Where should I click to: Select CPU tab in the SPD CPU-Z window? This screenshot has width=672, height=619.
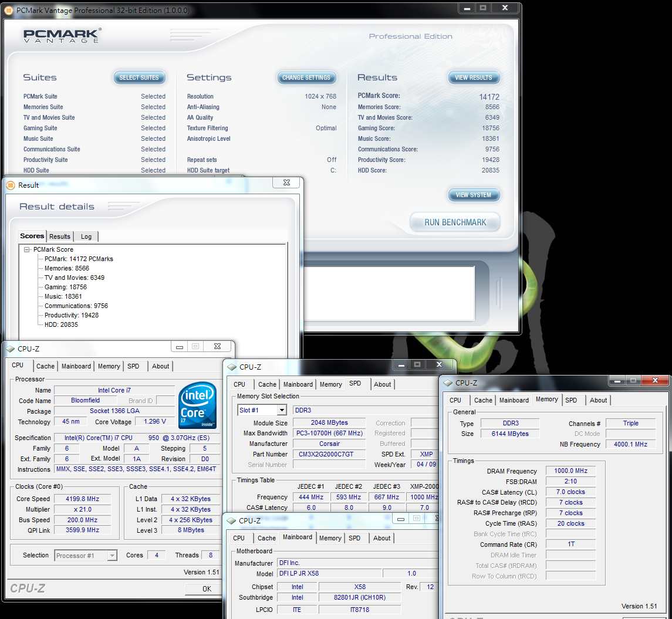click(x=239, y=384)
